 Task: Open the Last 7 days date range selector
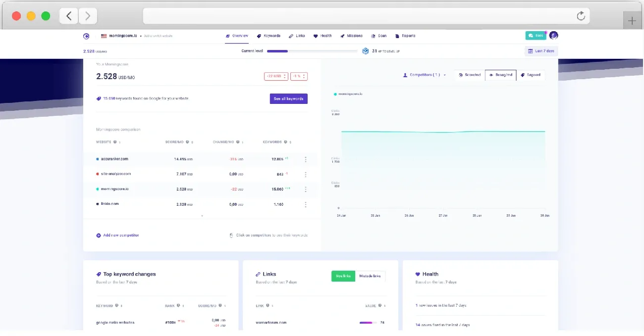pyautogui.click(x=541, y=51)
